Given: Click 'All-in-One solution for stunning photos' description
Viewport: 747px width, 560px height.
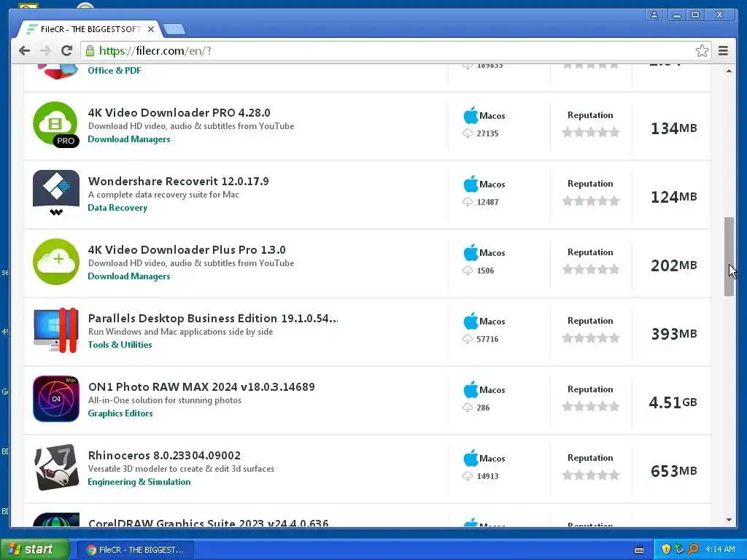Looking at the screenshot, I should pos(165,400).
